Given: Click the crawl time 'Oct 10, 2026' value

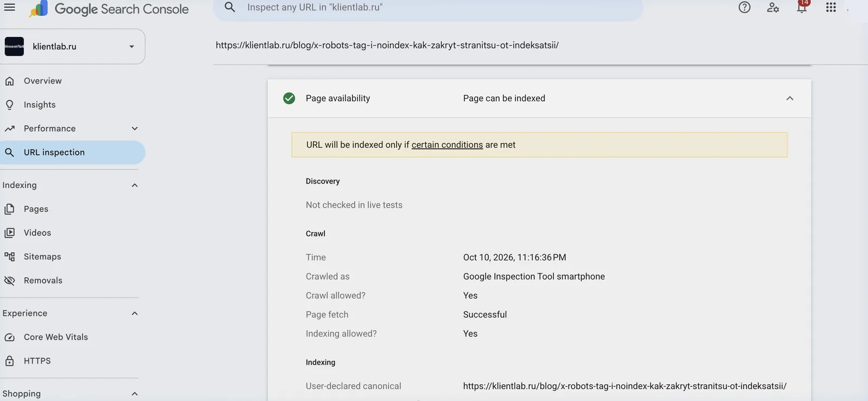Looking at the screenshot, I should pos(515,257).
